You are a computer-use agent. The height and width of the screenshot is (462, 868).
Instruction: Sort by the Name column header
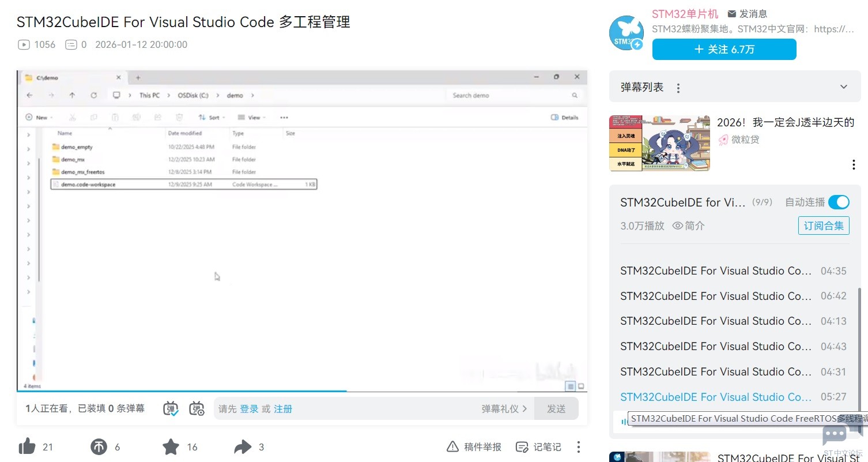point(65,133)
